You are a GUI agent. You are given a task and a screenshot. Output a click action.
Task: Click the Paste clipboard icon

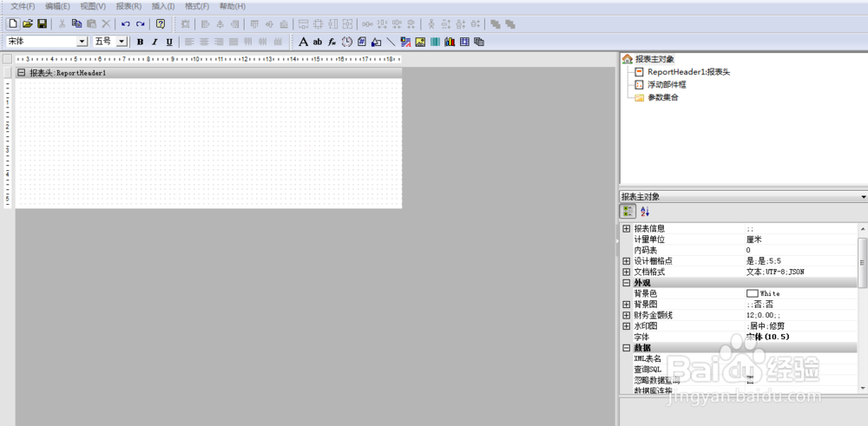[92, 23]
